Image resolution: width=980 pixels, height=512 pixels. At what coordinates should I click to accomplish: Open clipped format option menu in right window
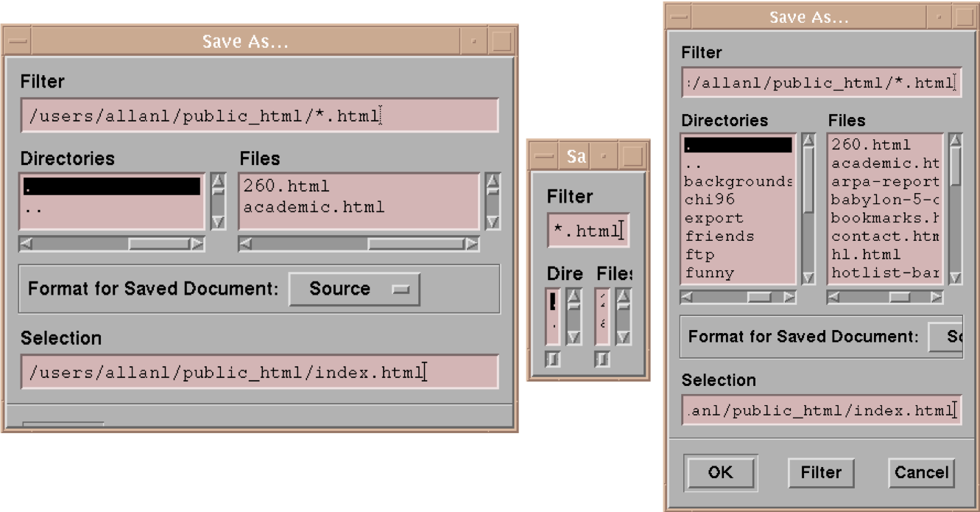coord(945,337)
